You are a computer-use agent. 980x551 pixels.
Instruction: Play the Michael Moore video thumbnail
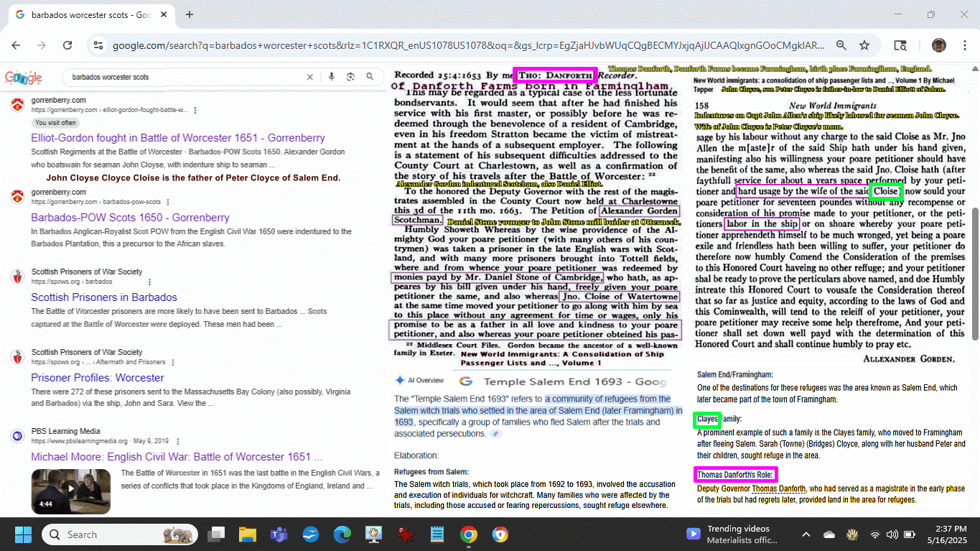(x=70, y=490)
